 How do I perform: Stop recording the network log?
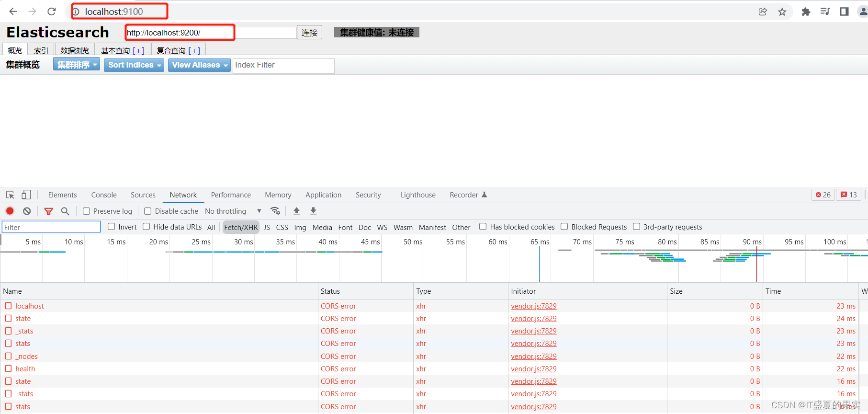pos(10,211)
